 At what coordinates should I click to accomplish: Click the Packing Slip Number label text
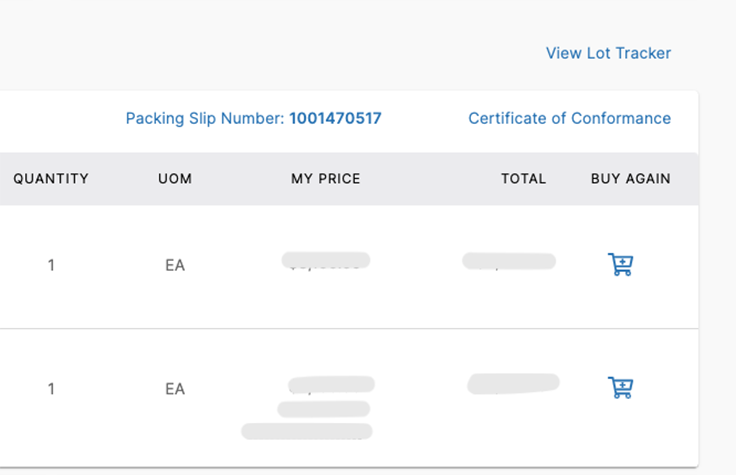pos(205,118)
